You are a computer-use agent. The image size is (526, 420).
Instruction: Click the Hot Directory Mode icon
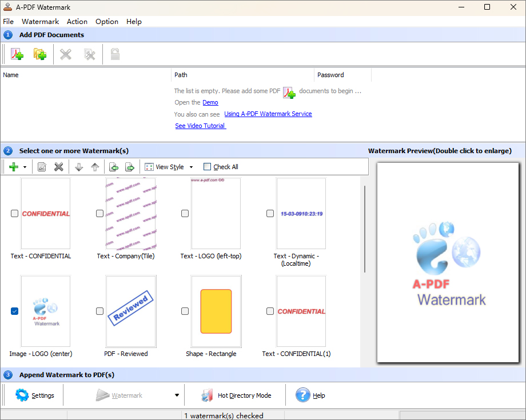tap(207, 395)
